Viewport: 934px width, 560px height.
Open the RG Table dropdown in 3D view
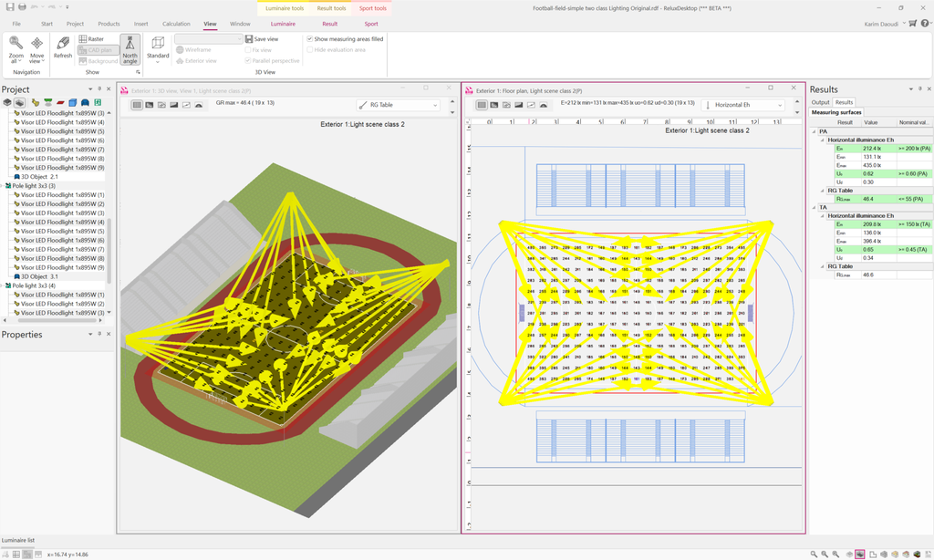pyautogui.click(x=398, y=105)
